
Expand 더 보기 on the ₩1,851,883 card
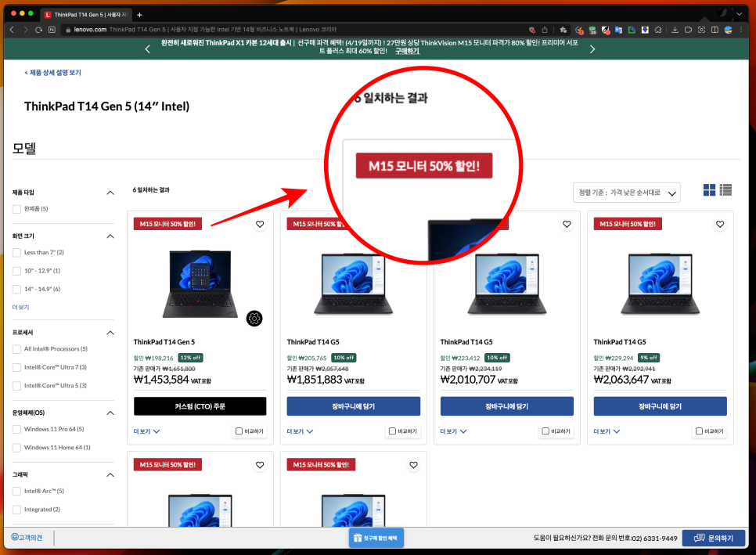point(300,431)
